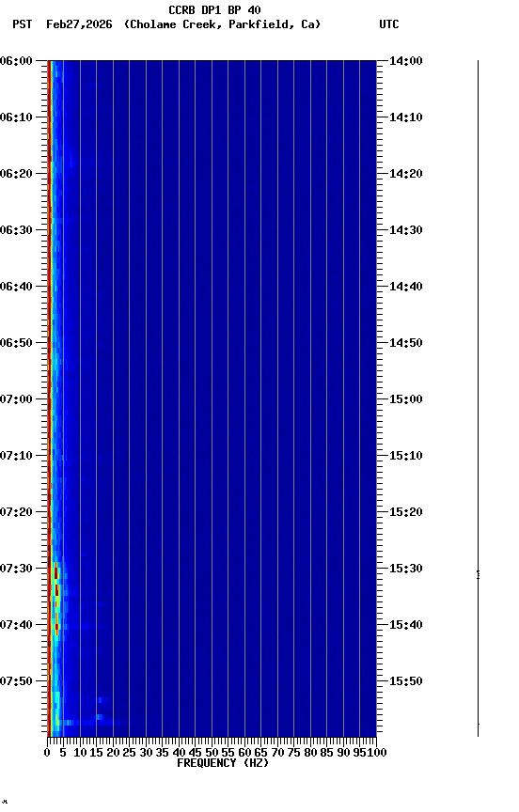Click the '07:10' PST time label
519x812 pixels.
click(x=16, y=456)
